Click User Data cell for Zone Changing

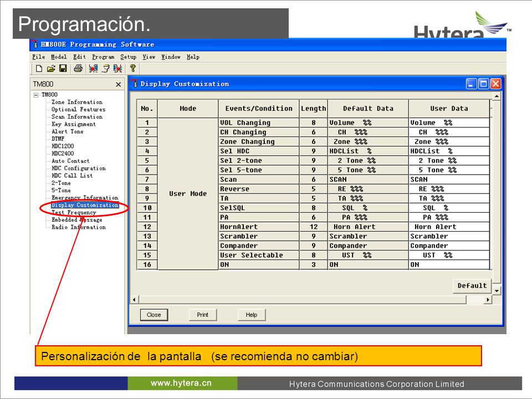(x=449, y=142)
